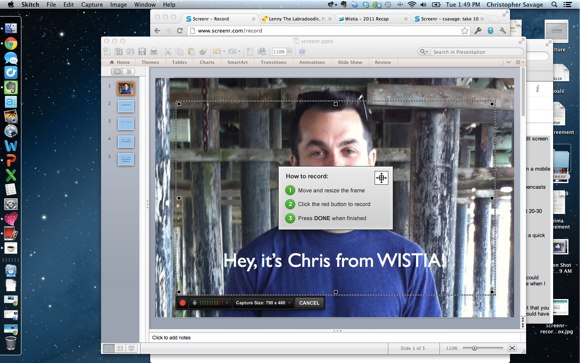Click the browser Reload button
Screen dimensions: 580x363
click(x=180, y=31)
